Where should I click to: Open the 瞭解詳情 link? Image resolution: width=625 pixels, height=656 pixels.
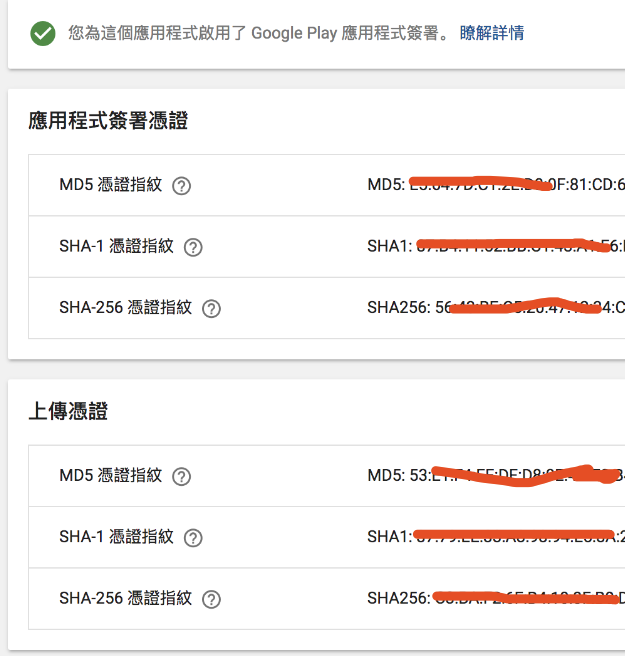(x=492, y=33)
